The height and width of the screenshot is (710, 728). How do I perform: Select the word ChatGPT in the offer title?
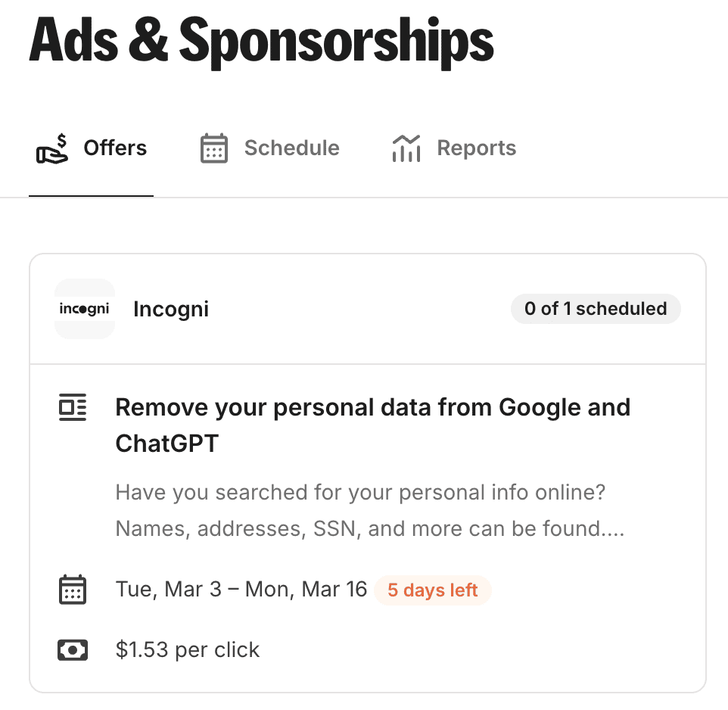(x=166, y=444)
